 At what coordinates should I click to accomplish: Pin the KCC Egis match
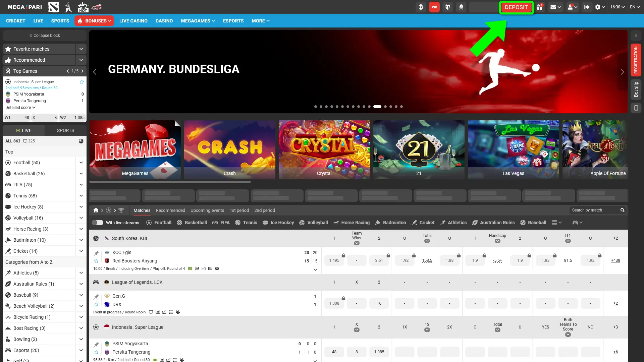tap(96, 253)
